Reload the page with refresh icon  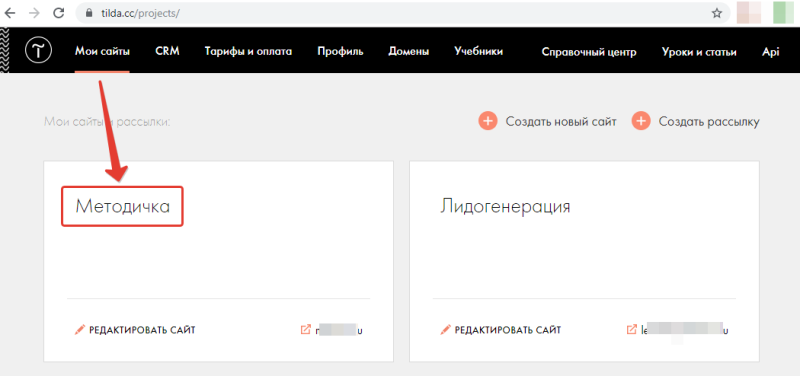tap(59, 13)
